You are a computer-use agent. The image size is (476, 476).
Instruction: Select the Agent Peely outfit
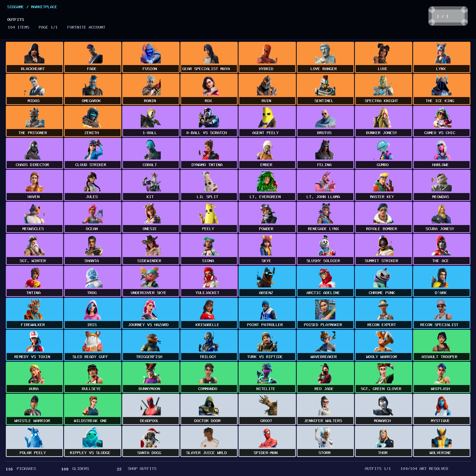pyautogui.click(x=267, y=121)
